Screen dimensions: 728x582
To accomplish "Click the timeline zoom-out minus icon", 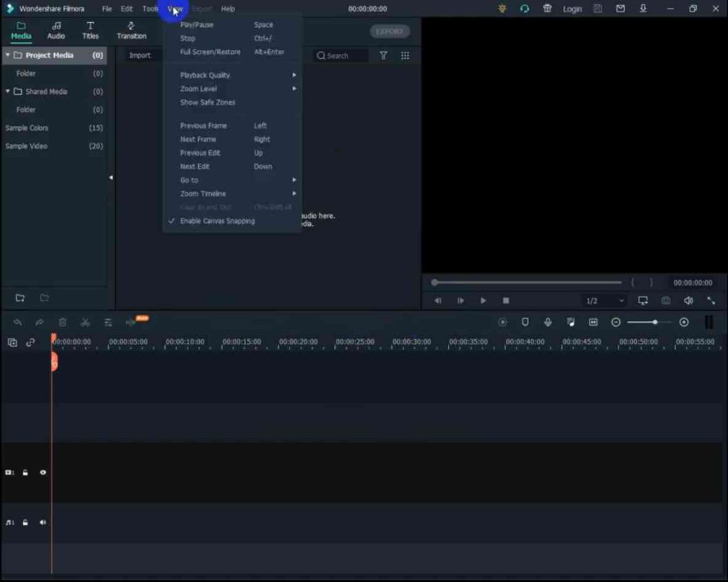I will coord(616,322).
